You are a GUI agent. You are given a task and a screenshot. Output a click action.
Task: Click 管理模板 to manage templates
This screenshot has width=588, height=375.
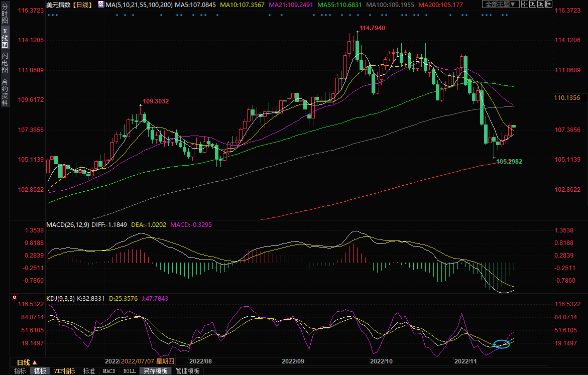pyautogui.click(x=187, y=371)
